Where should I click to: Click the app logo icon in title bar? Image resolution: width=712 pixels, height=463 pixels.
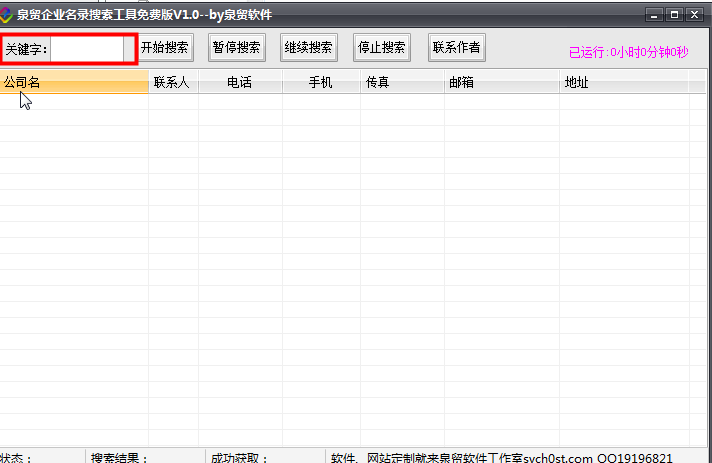click(5, 15)
